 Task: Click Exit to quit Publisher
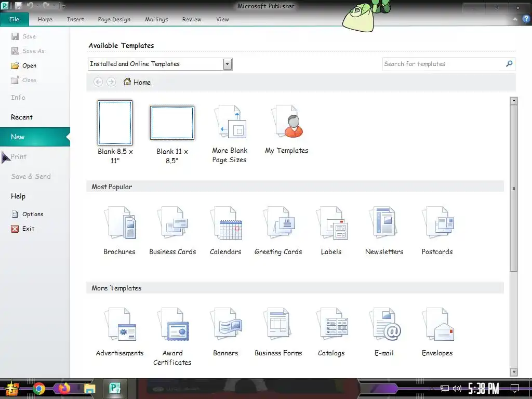tap(23, 229)
